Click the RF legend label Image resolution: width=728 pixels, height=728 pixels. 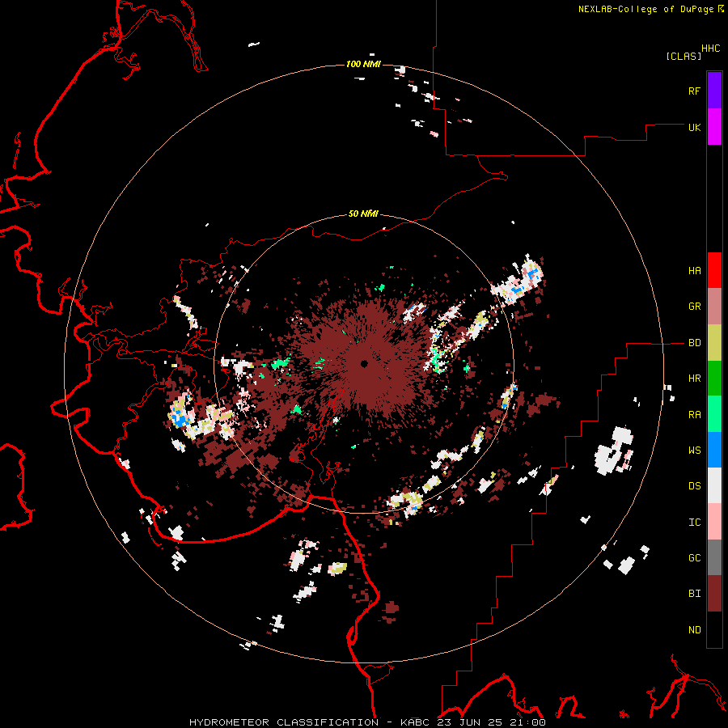[694, 91]
